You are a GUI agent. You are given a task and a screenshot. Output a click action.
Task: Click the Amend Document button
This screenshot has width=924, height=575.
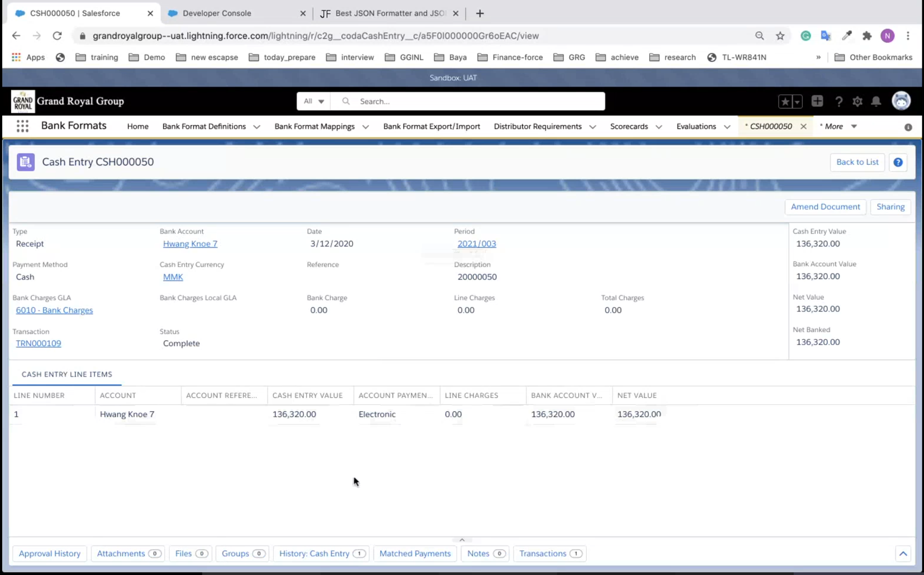(x=825, y=207)
